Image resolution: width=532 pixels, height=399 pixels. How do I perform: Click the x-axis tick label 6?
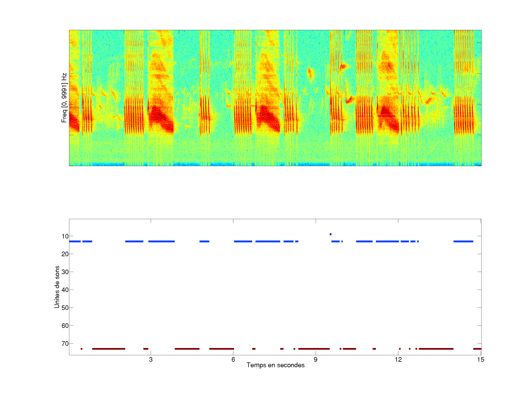(x=233, y=359)
